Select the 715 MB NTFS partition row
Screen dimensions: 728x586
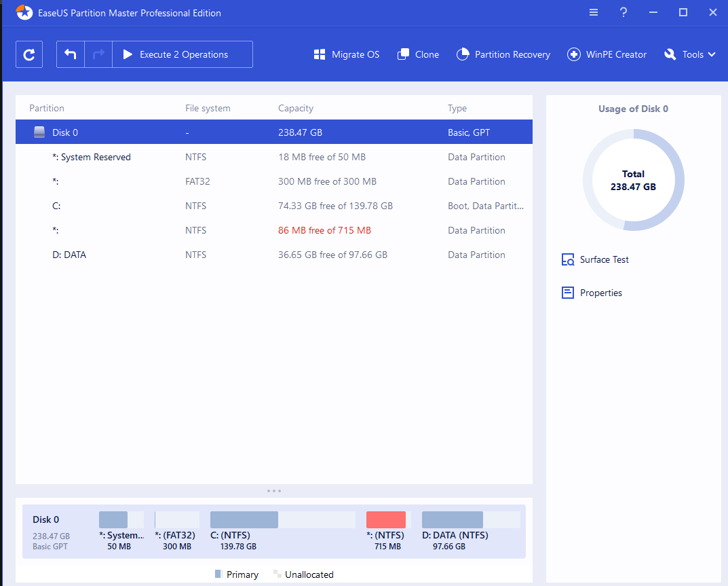pyautogui.click(x=274, y=230)
